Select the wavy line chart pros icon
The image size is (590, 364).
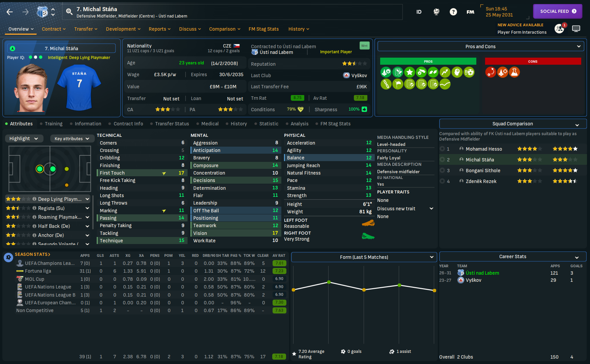tap(445, 84)
